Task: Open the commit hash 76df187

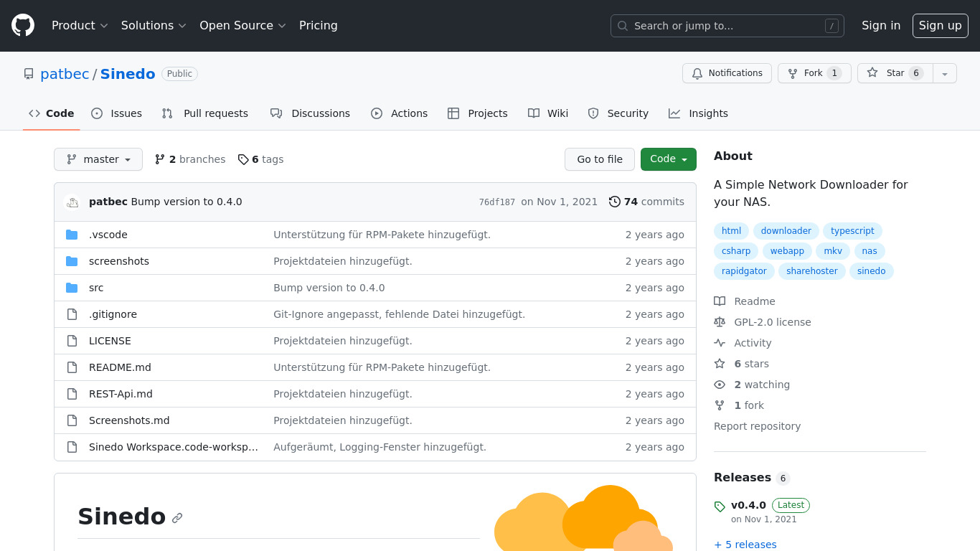Action: 497,202
